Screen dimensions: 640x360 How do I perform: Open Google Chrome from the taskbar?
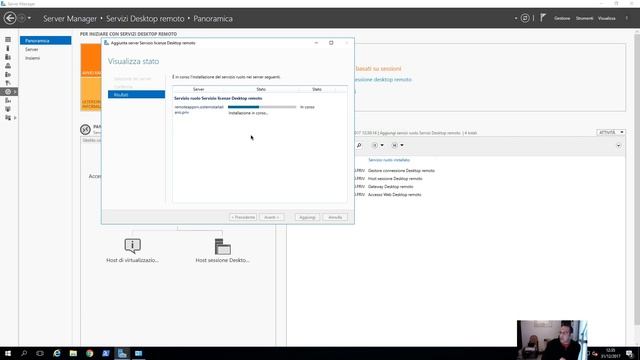(x=89, y=353)
